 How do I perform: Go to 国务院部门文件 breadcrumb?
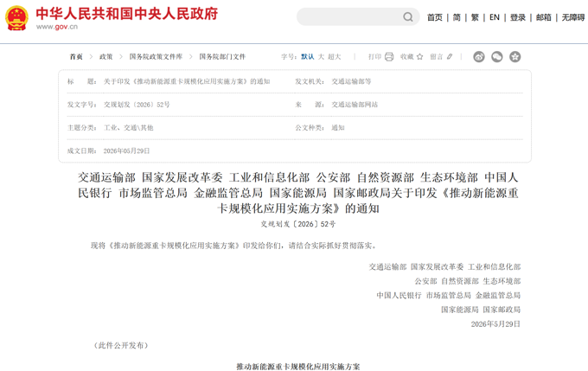(222, 56)
